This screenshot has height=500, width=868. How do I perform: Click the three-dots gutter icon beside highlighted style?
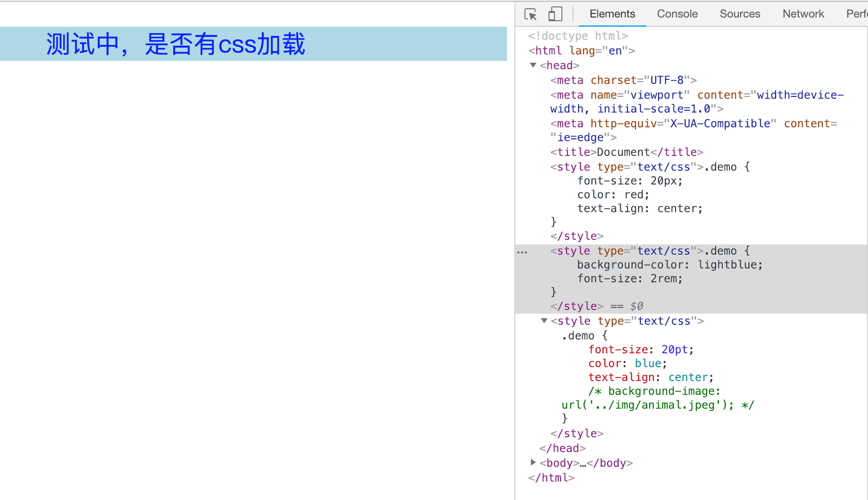point(522,252)
